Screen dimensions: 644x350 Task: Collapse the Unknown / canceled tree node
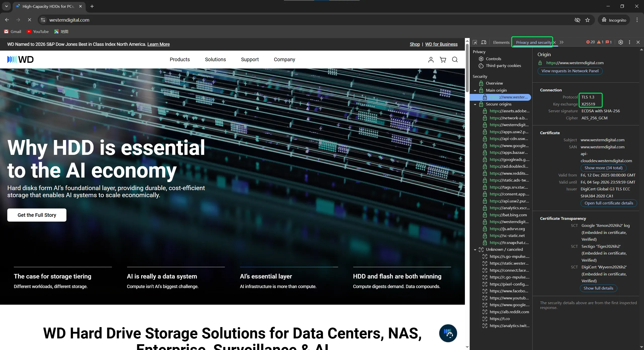(x=475, y=250)
